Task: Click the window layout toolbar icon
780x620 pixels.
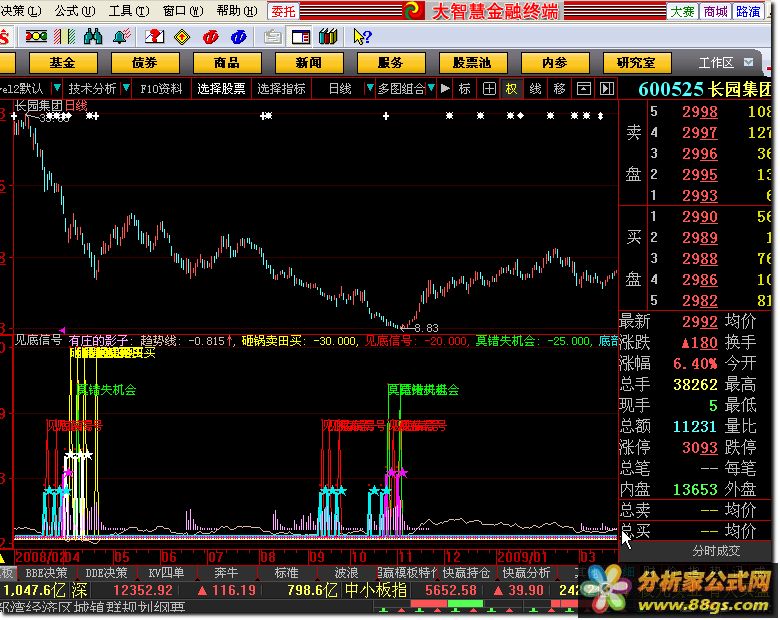Action: coord(301,37)
